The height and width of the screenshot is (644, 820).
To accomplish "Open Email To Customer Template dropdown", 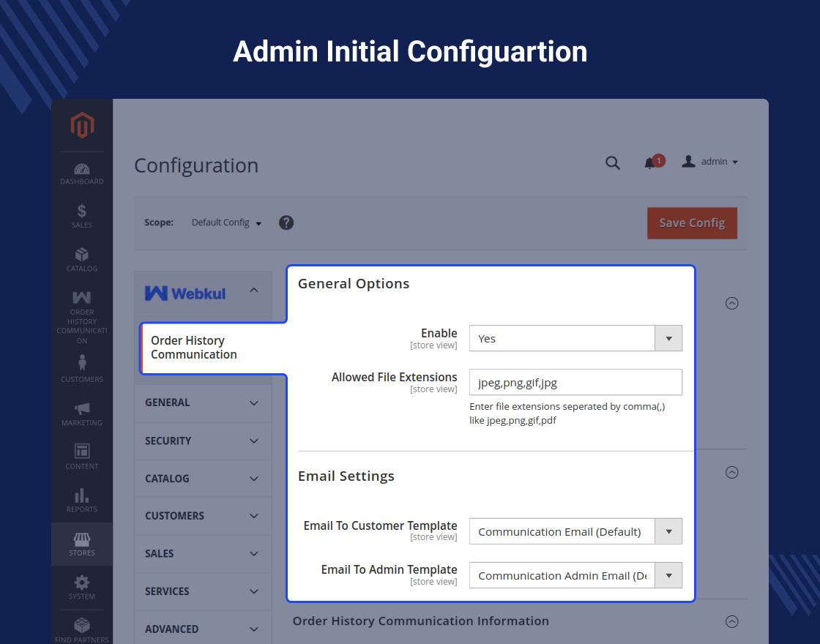I will tap(575, 531).
